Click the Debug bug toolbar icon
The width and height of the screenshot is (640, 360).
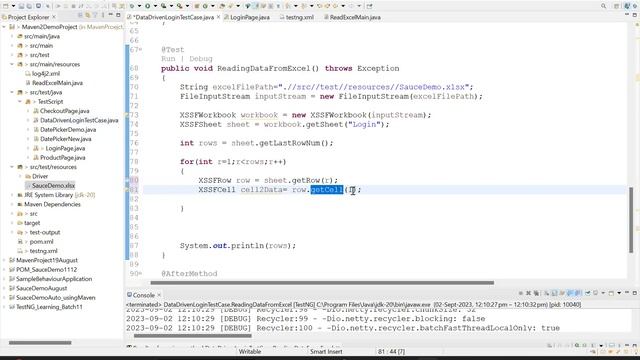(x=132, y=6)
